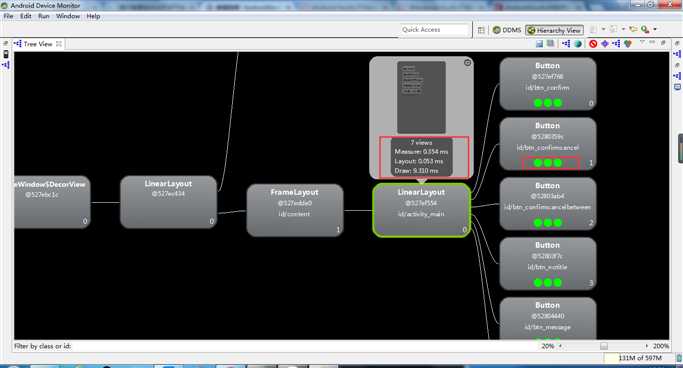
Task: Click the capture layers icon beside save
Action: pos(551,44)
